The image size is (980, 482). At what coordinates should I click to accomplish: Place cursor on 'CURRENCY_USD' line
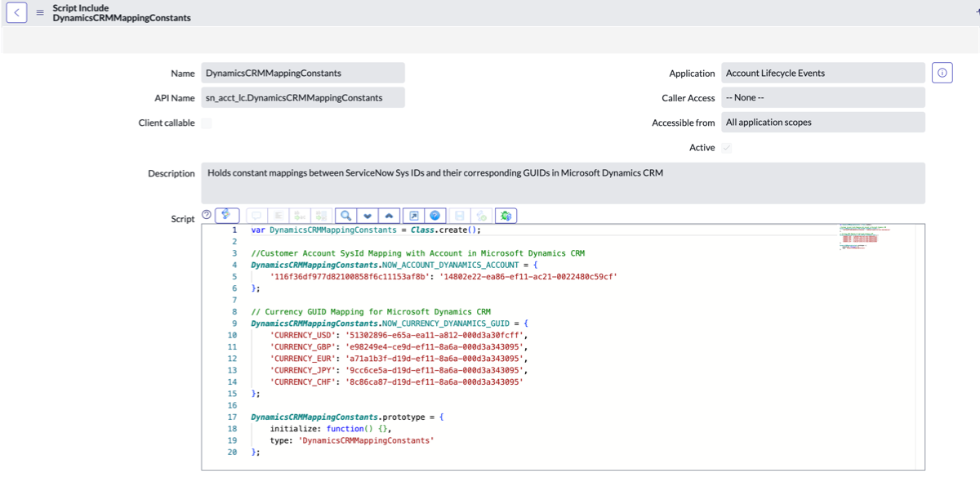pos(399,335)
